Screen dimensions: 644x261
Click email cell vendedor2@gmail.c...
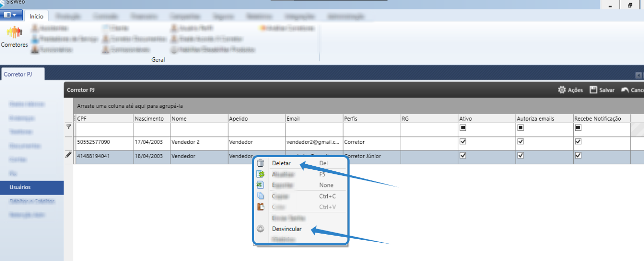click(x=314, y=143)
